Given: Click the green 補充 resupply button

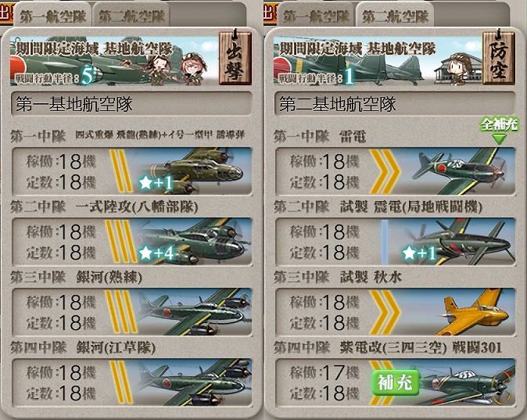Looking at the screenshot, I should tap(396, 382).
